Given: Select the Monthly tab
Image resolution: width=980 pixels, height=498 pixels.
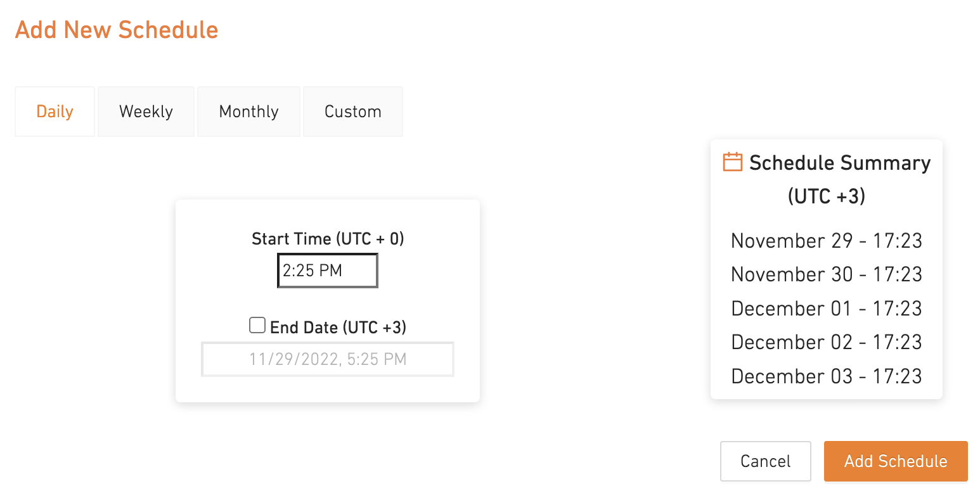Looking at the screenshot, I should (x=248, y=112).
